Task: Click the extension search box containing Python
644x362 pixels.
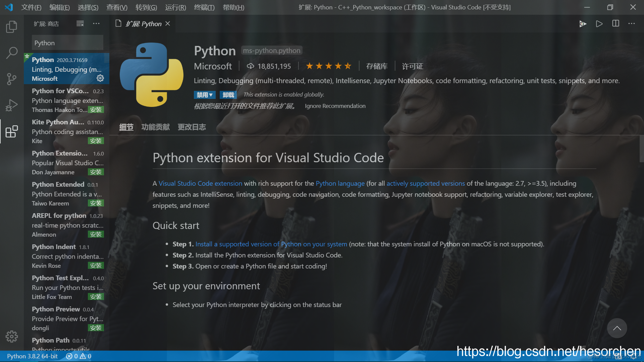Action: 67,43
